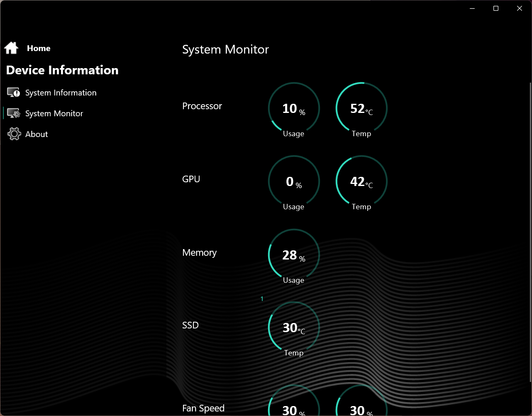Viewport: 532px width, 416px height.
Task: Click GPU usage gauge showing 0%
Action: pyautogui.click(x=294, y=181)
